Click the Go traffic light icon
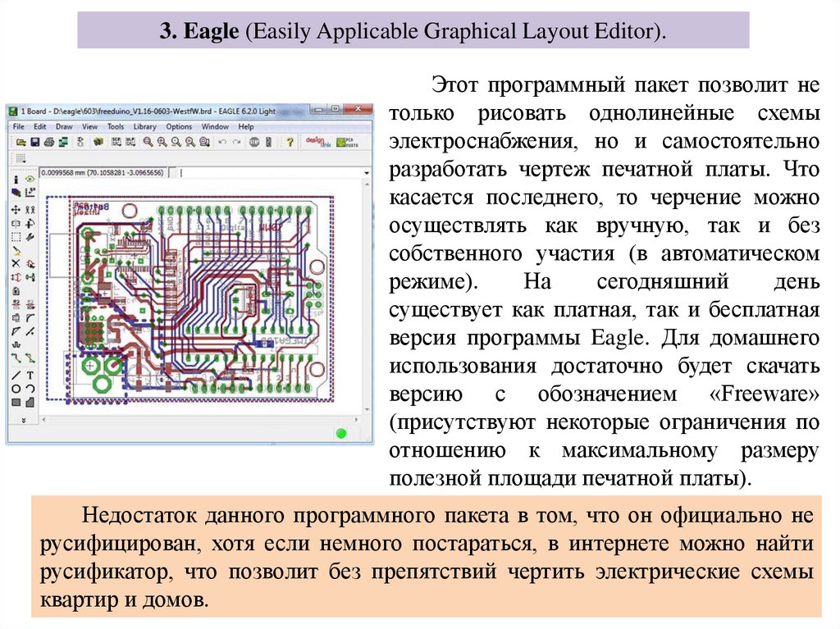840x629 pixels. coord(268,142)
